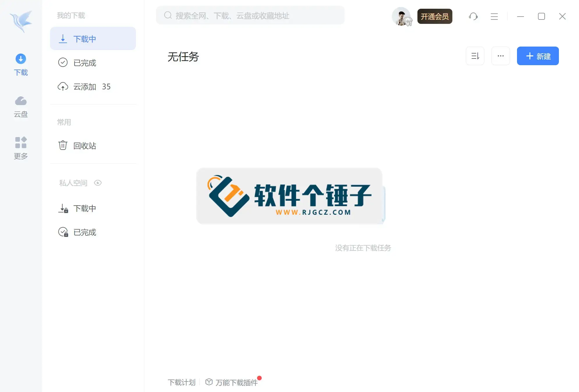
Task: Select 已完成 under 我的下载
Action: coord(93,63)
